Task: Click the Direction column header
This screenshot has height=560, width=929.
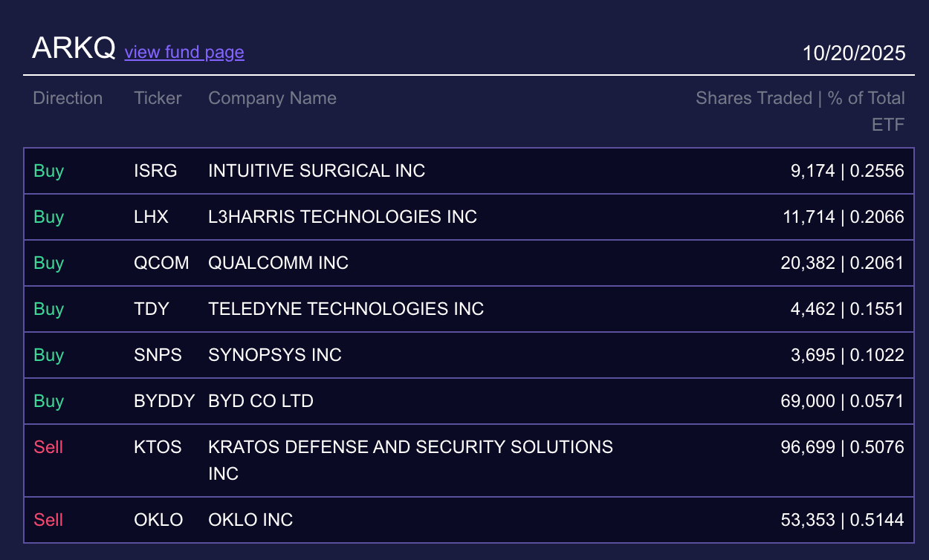Action: (68, 98)
